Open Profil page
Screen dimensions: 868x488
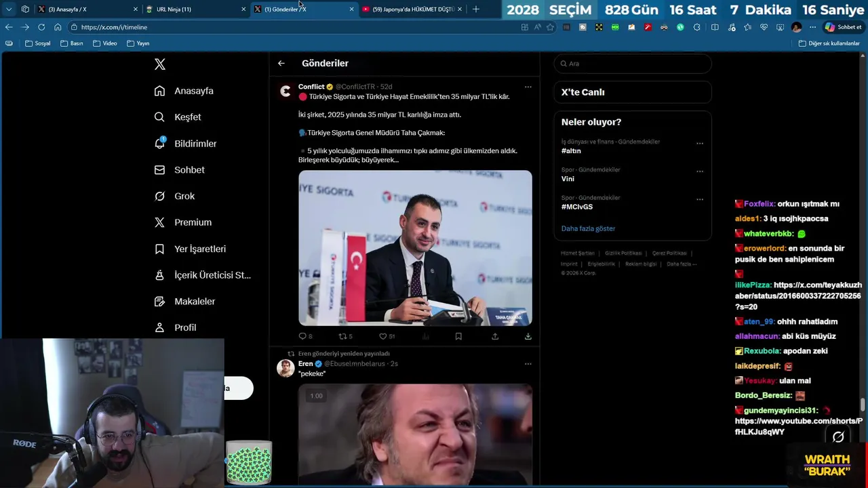[x=175, y=327]
